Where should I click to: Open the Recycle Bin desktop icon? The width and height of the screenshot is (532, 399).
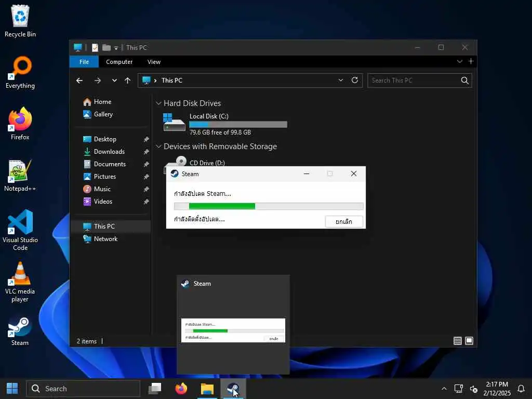(20, 21)
